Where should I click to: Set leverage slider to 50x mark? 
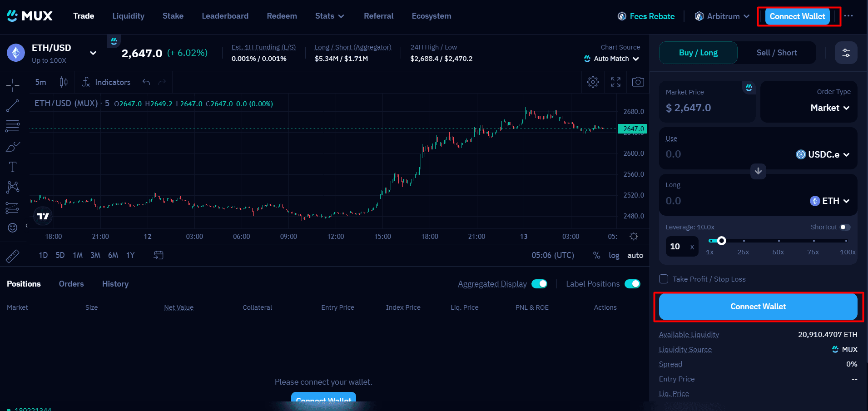click(779, 241)
